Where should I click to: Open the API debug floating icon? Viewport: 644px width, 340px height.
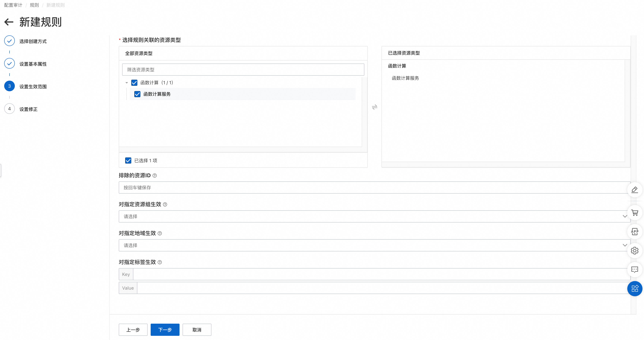point(635,232)
